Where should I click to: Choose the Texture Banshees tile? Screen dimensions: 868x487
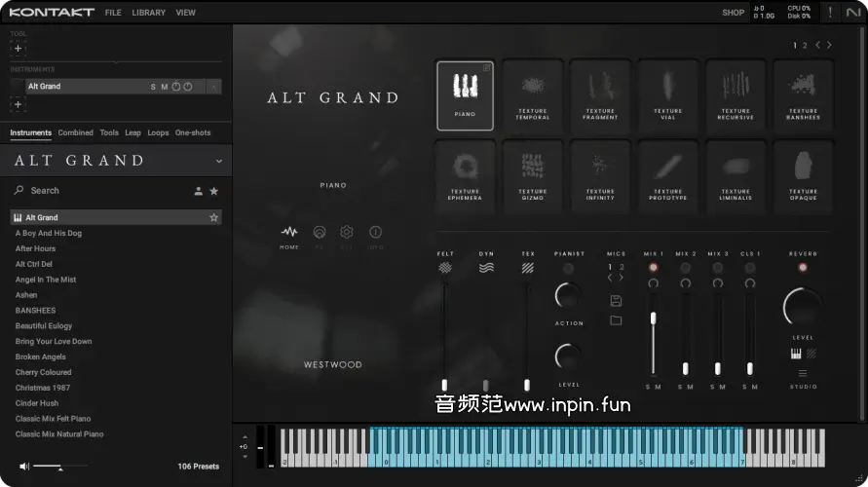803,95
